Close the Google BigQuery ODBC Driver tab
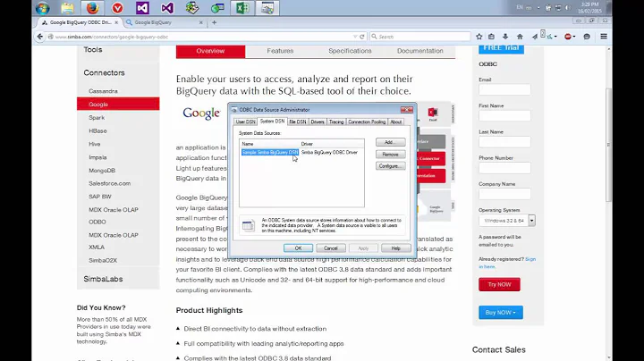 pos(116,22)
